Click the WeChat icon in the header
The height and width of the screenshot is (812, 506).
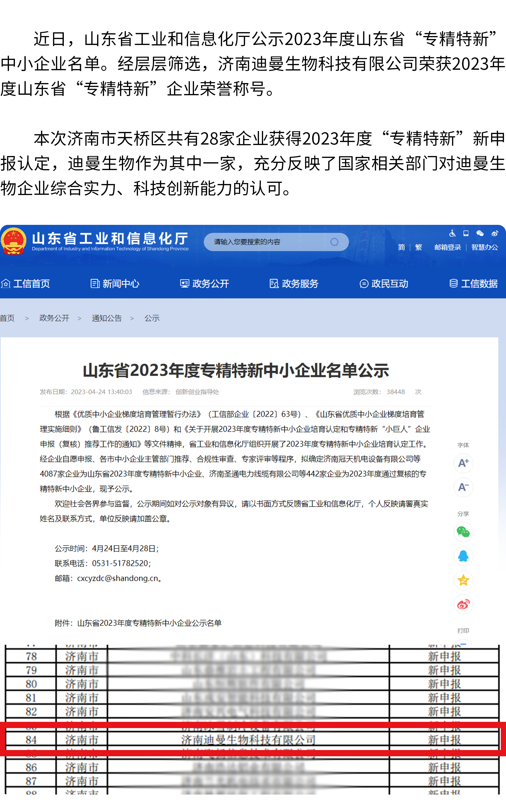[x=480, y=233]
